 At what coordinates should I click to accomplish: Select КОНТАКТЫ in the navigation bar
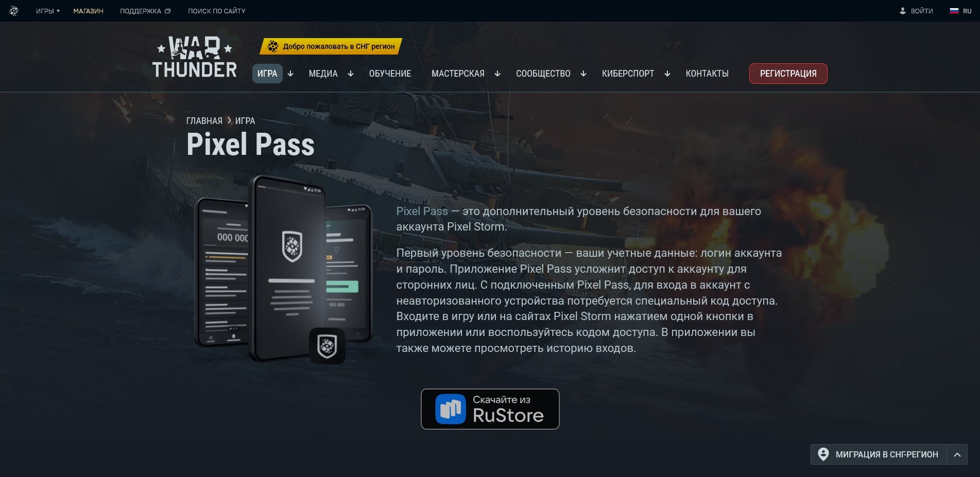coord(707,74)
